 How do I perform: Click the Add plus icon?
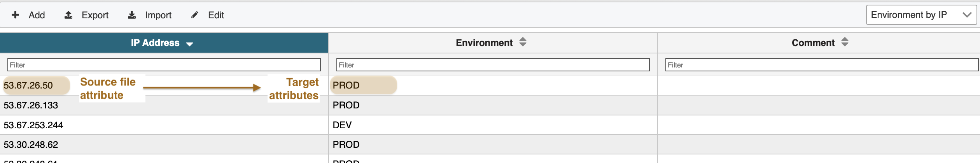pyautogui.click(x=16, y=15)
